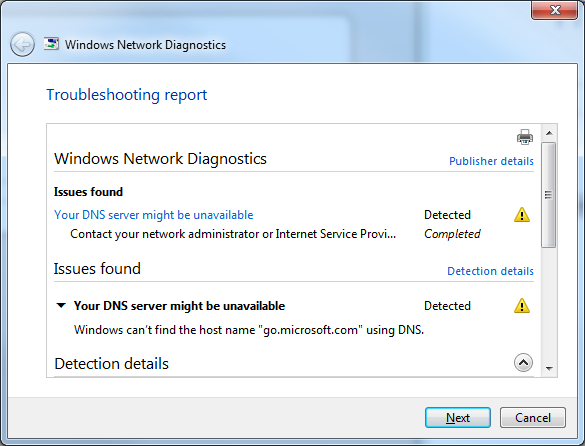Open the Publisher details link
The width and height of the screenshot is (585, 446).
(491, 161)
